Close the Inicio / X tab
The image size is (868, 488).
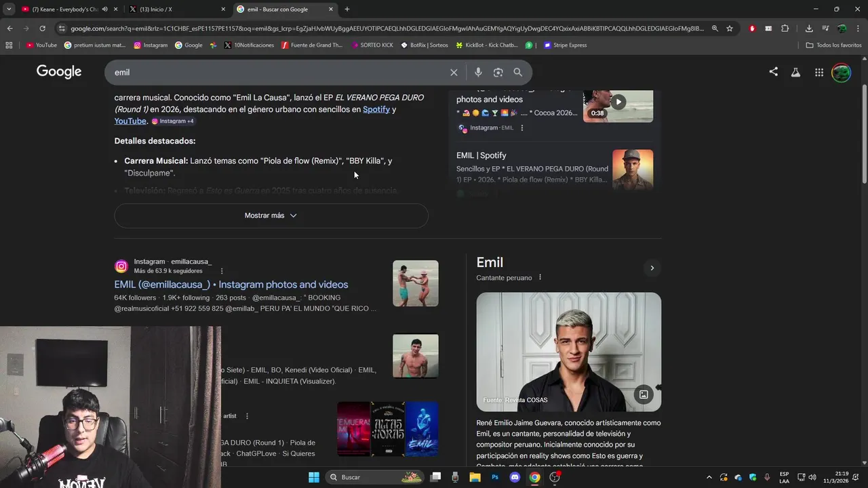223,9
